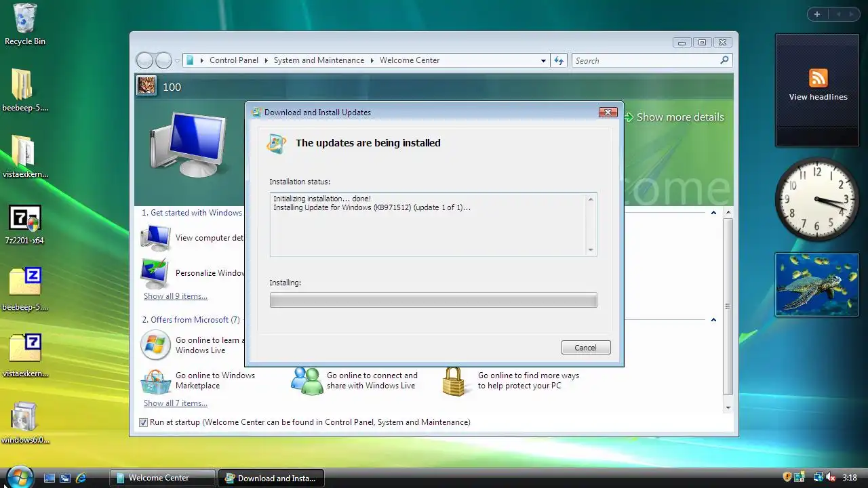Click the search magnifier icon
This screenshot has height=488, width=868.
pyautogui.click(x=724, y=60)
